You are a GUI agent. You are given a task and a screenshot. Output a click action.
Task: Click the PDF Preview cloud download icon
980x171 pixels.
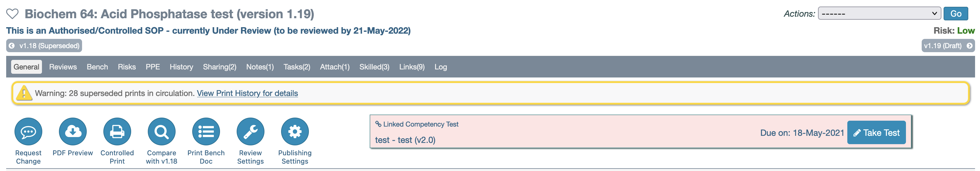(x=73, y=131)
